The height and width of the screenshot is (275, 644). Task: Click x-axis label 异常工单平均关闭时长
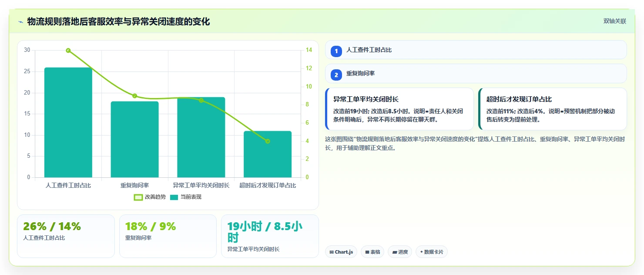tap(201, 185)
